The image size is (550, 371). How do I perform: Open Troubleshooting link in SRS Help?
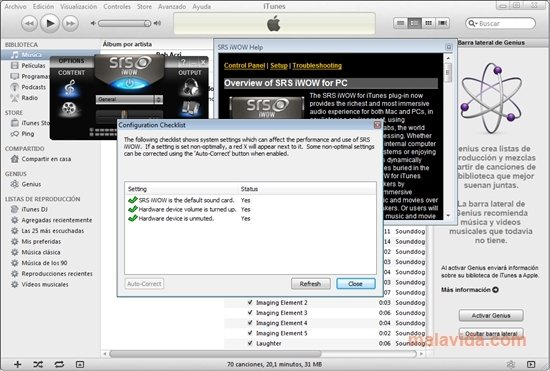317,66
